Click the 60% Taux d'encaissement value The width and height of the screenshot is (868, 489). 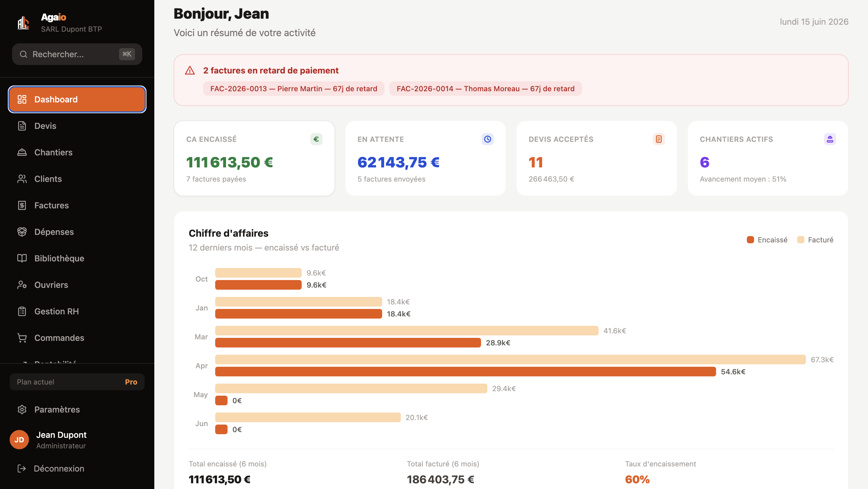[637, 479]
